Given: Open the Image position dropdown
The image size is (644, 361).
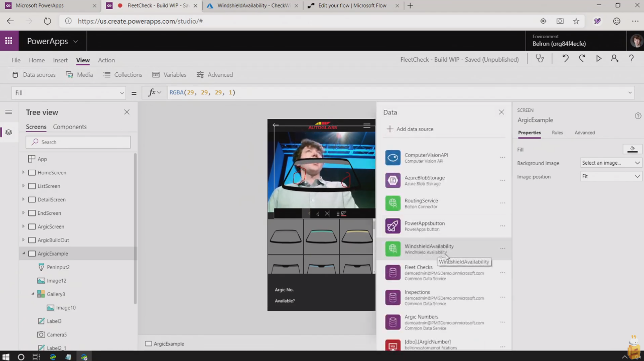Looking at the screenshot, I should 610,176.
